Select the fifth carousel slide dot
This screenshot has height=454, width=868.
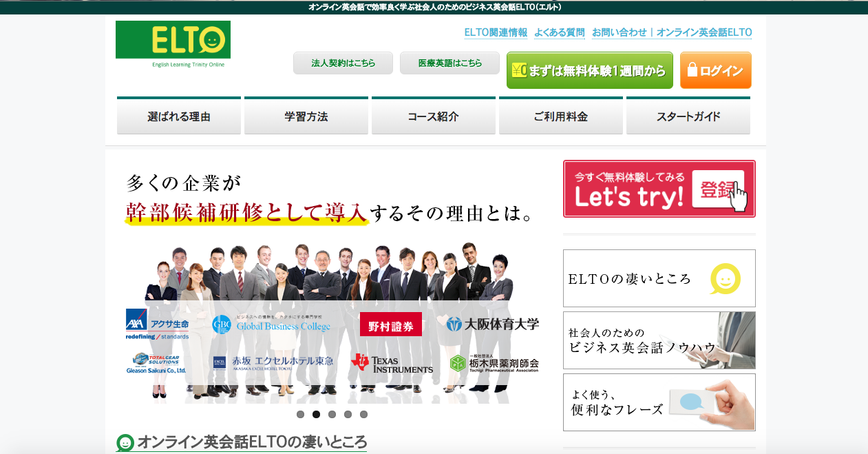coord(364,415)
